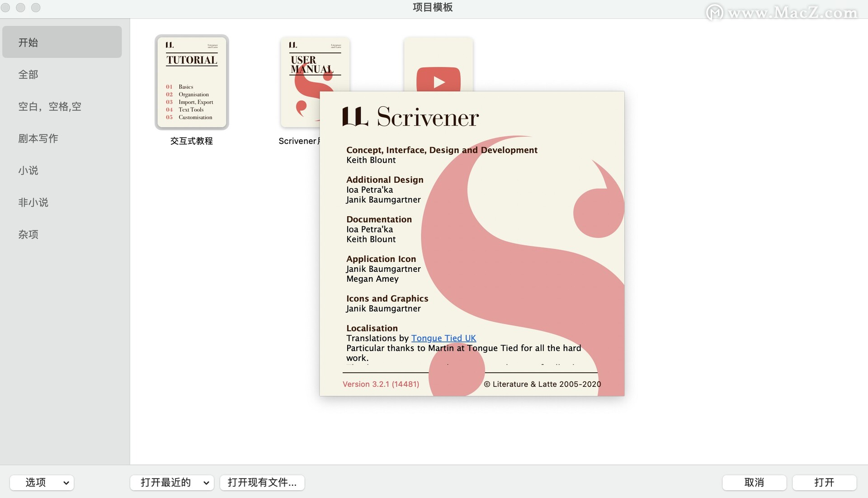Open the 选项 dropdown
This screenshot has height=498, width=868.
click(42, 483)
